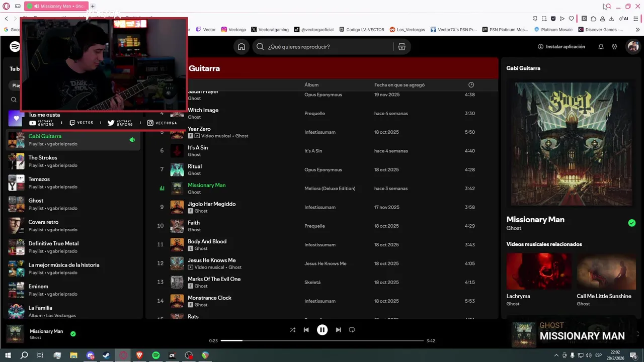Open notifications bell in Spotify header
Image resolution: width=644 pixels, height=362 pixels.
point(601,47)
